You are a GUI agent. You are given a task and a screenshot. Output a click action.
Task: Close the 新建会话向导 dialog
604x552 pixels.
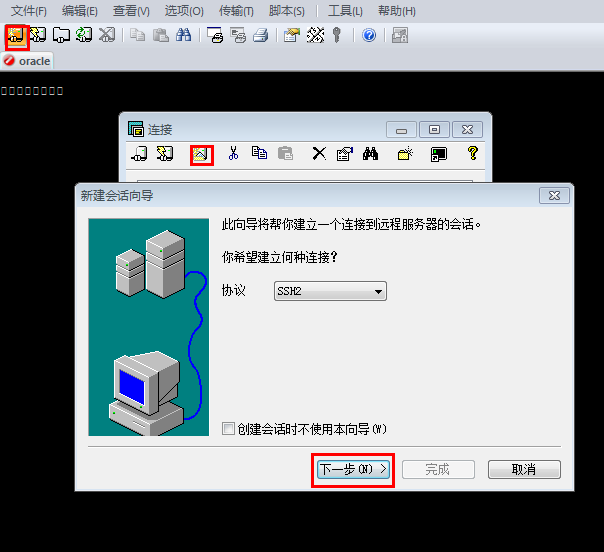coord(554,196)
